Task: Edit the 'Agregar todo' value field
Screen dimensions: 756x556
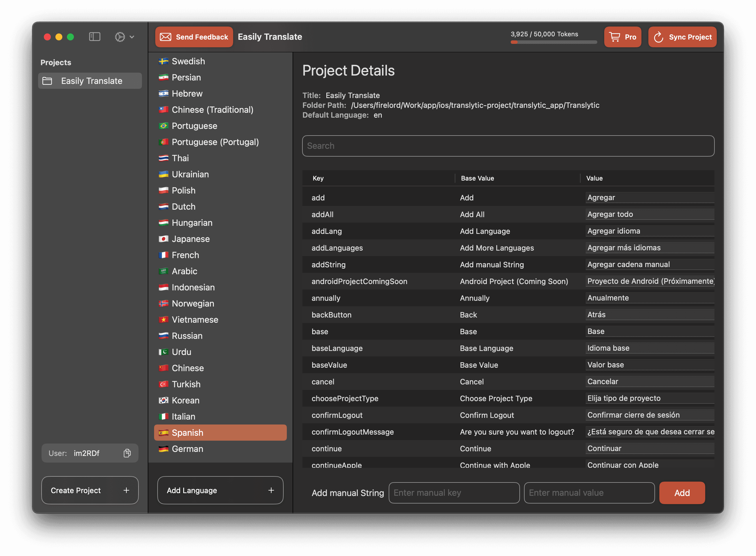Action: click(650, 214)
